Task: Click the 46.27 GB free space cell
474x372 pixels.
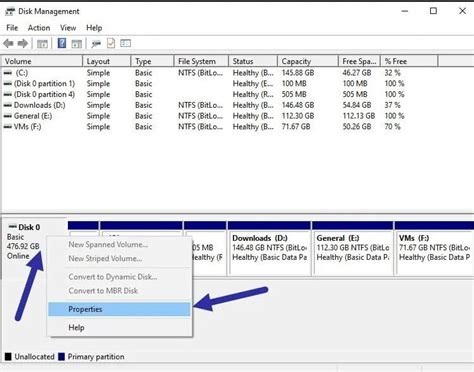Action: [x=357, y=73]
